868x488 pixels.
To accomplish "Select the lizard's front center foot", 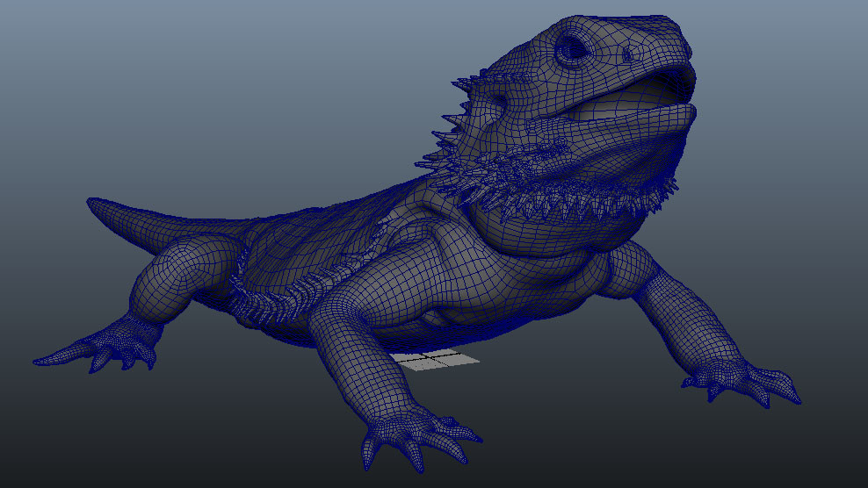I will pyautogui.click(x=419, y=440).
